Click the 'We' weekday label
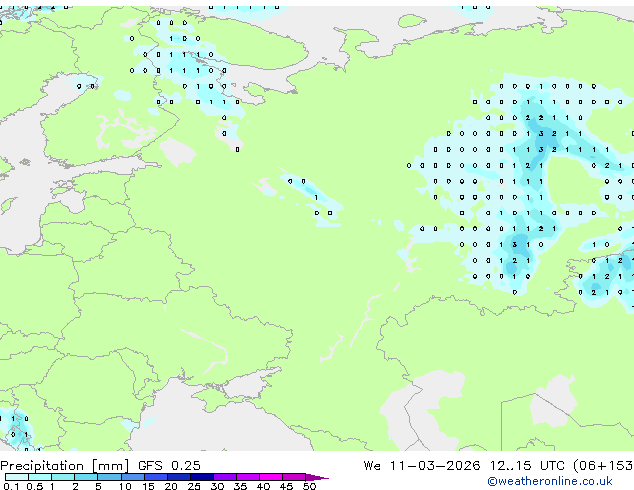 coord(372,465)
